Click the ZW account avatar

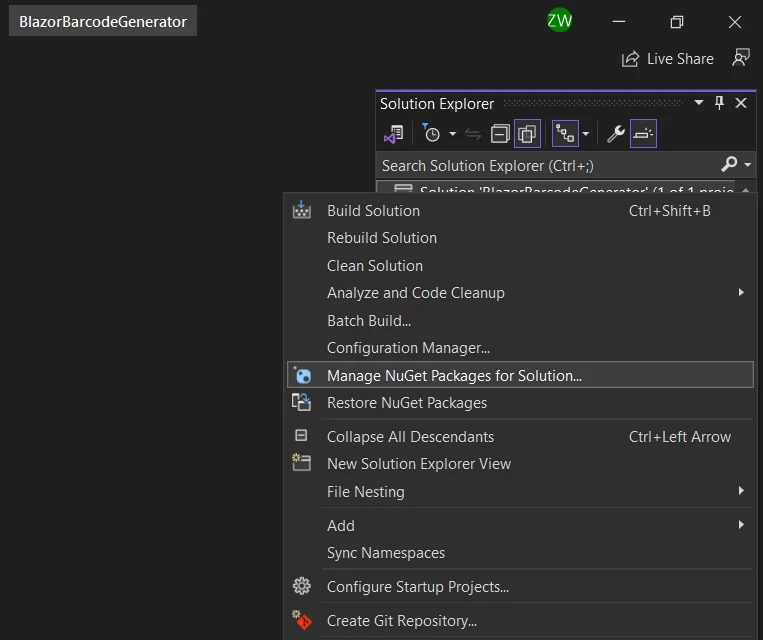pyautogui.click(x=559, y=21)
